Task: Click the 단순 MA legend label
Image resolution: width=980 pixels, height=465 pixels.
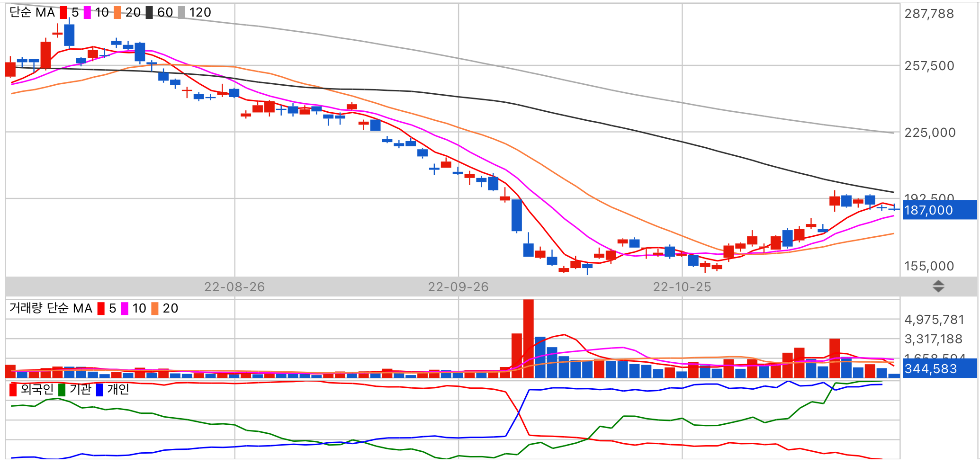Action: pyautogui.click(x=32, y=13)
